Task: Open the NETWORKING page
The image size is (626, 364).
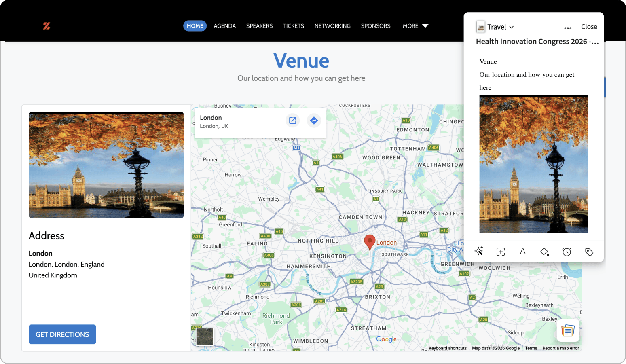Action: [x=332, y=26]
